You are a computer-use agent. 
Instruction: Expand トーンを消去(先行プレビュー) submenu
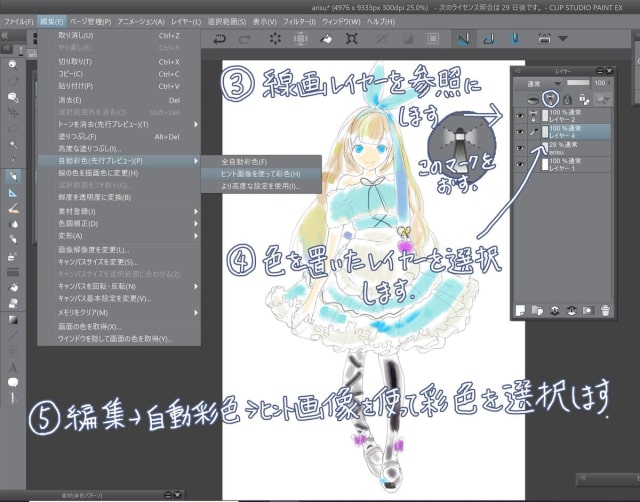196,124
